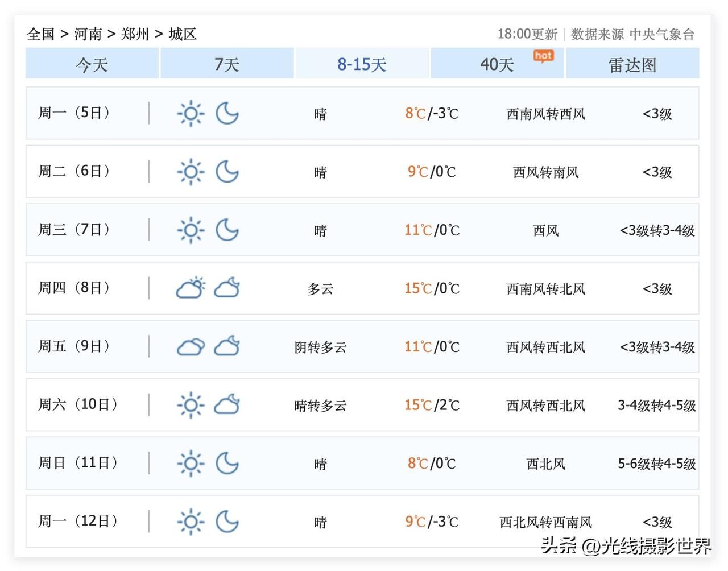Open the 40天 forecast tab
This screenshot has width=728, height=571.
[x=497, y=64]
